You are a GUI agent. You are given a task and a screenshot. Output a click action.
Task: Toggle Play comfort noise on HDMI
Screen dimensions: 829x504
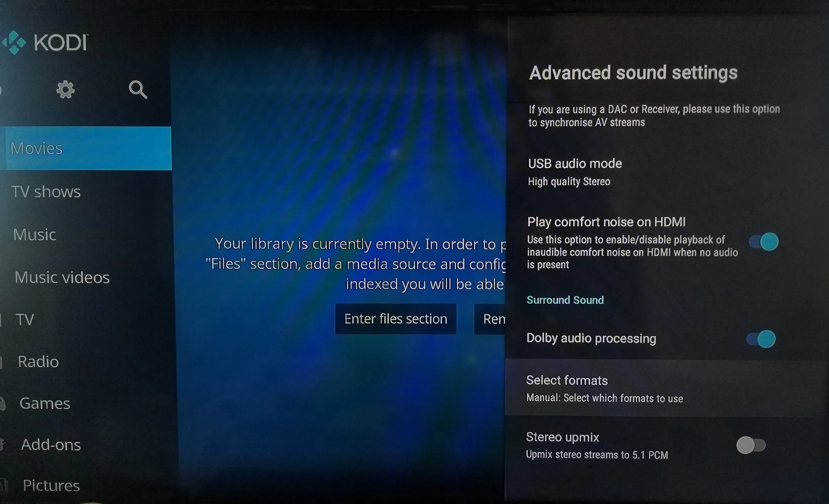click(x=763, y=242)
